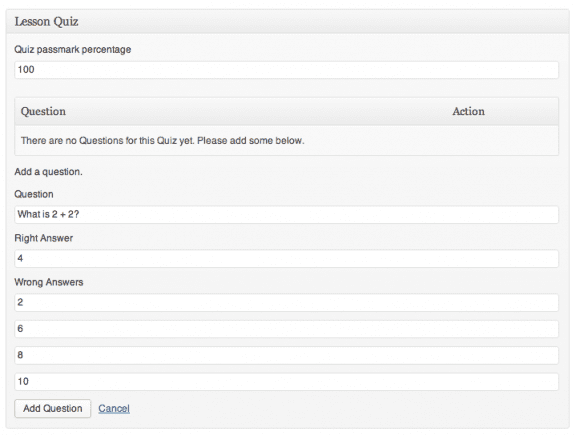Focus the wrong answer field containing 6
The height and width of the screenshot is (435, 576).
coord(287,329)
